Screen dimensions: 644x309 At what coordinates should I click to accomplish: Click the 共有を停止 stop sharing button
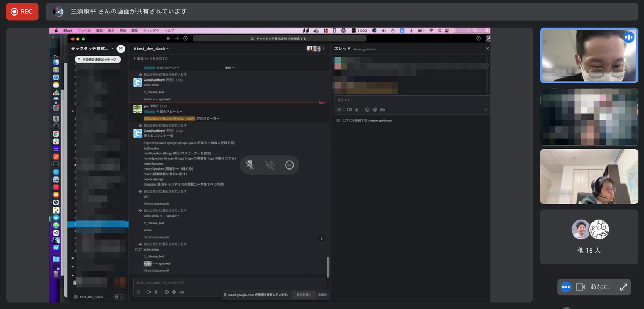(304, 295)
